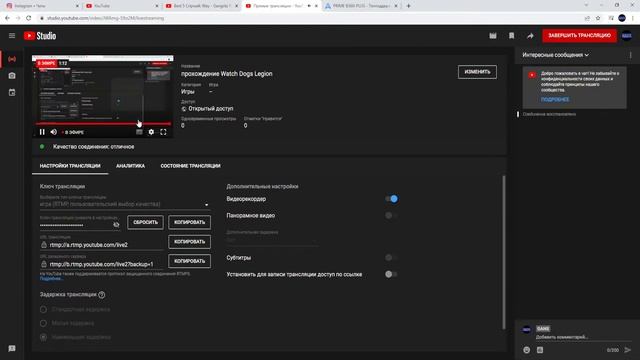Open new browser tab with plus
The width and height of the screenshot is (640, 360).
point(408,6)
